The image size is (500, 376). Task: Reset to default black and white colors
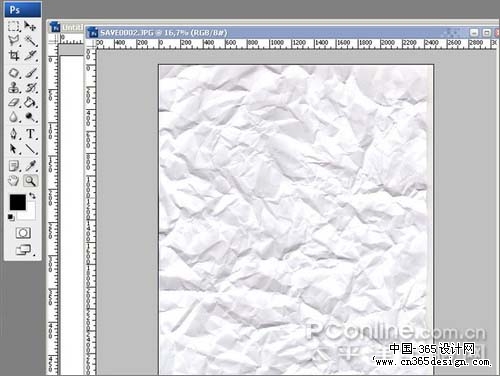coord(11,217)
